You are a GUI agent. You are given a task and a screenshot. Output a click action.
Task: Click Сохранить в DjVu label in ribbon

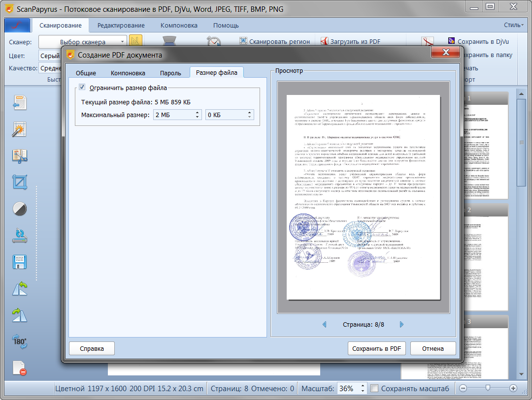[483, 41]
